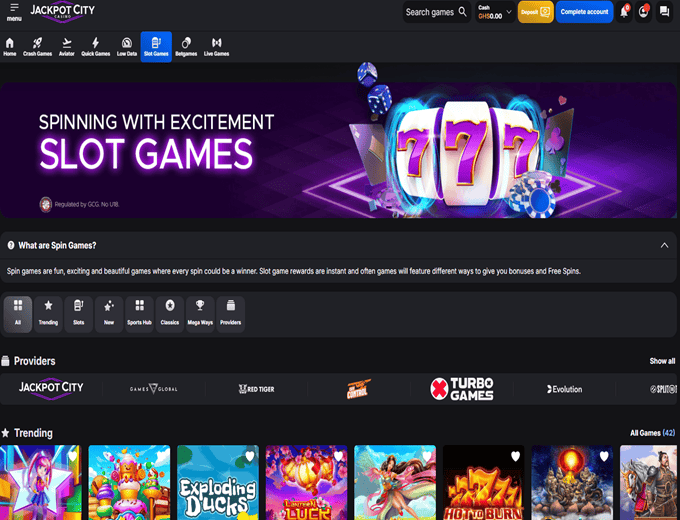
Task: Favorite the Lantern Luck game
Action: click(x=338, y=456)
